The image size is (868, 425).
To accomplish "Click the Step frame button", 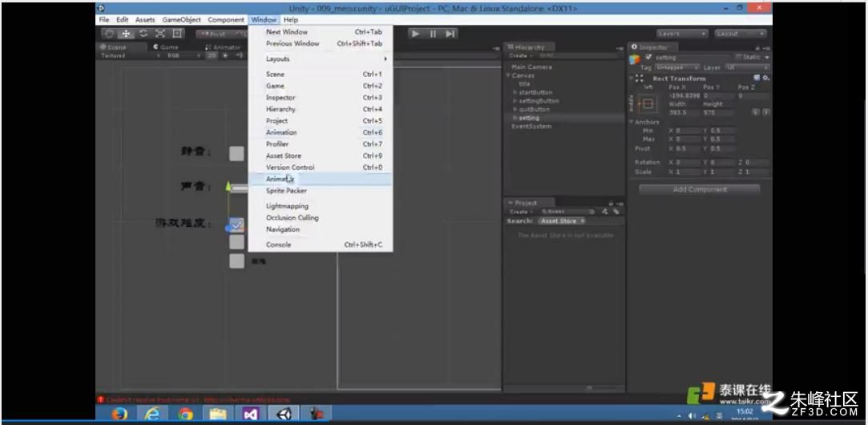I will pyautogui.click(x=450, y=34).
